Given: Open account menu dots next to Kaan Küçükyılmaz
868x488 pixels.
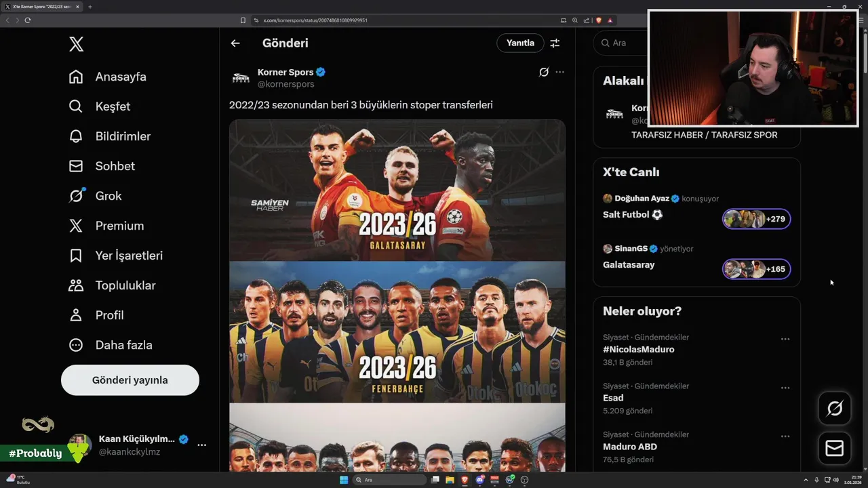Looking at the screenshot, I should point(201,445).
